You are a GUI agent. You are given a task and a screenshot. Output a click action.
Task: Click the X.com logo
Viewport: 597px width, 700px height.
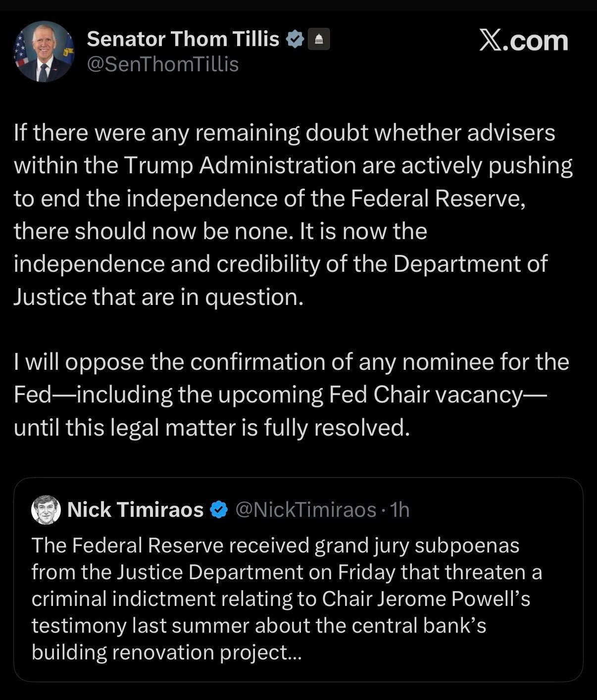point(524,40)
